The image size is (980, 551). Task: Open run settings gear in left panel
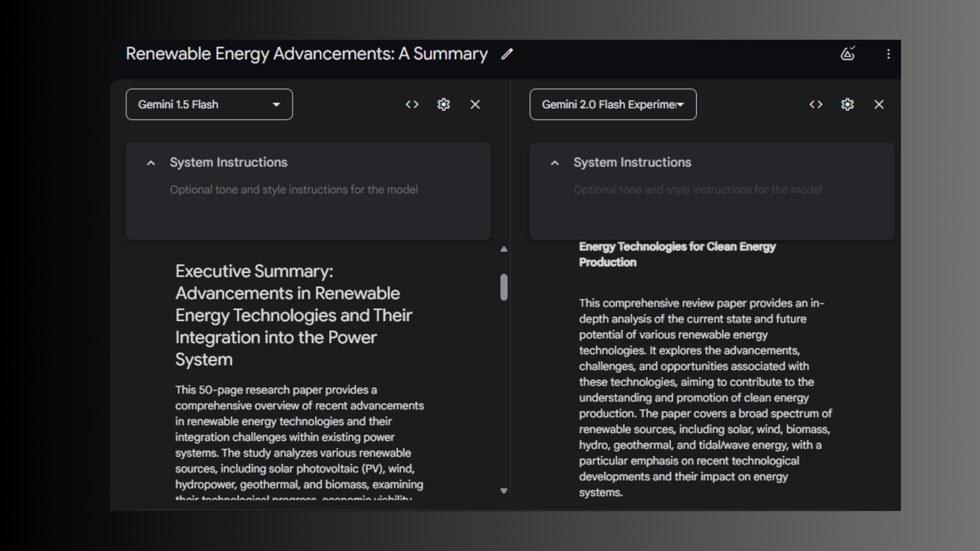coord(444,105)
